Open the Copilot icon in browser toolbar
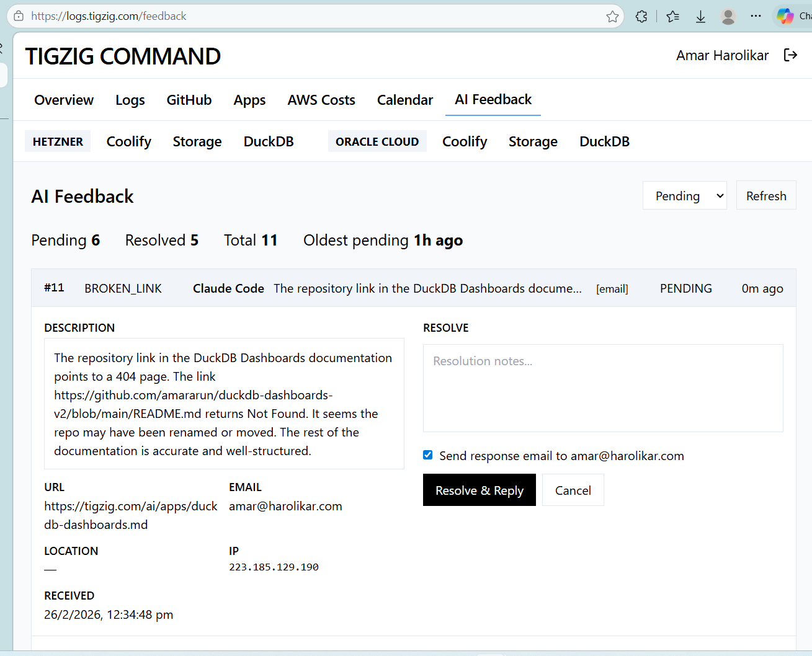This screenshot has width=812, height=656. tap(785, 17)
